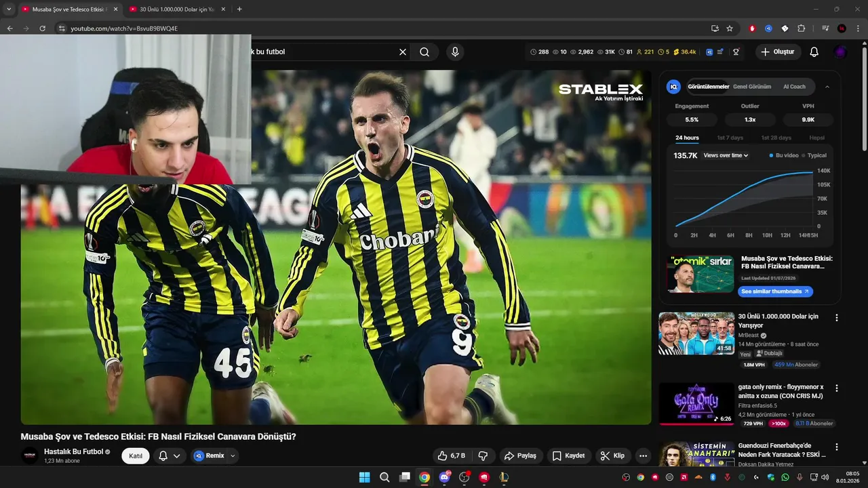Switch to the Görüntülenmeler tab
Screen dimensions: 868x488
(708, 87)
